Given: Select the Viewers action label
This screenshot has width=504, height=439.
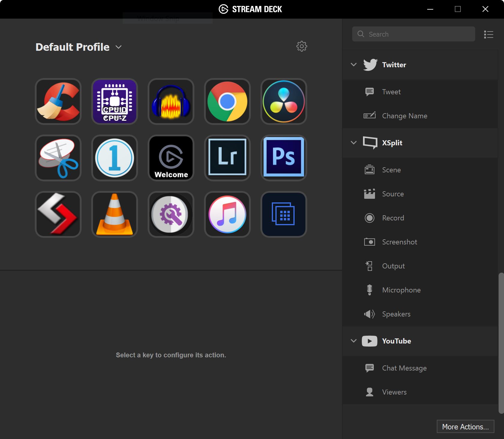Looking at the screenshot, I should click(394, 392).
